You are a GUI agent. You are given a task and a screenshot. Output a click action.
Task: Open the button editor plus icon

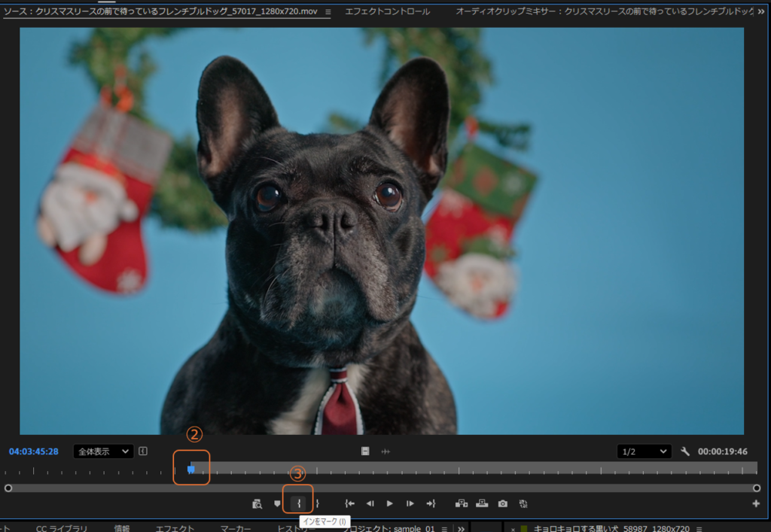756,503
